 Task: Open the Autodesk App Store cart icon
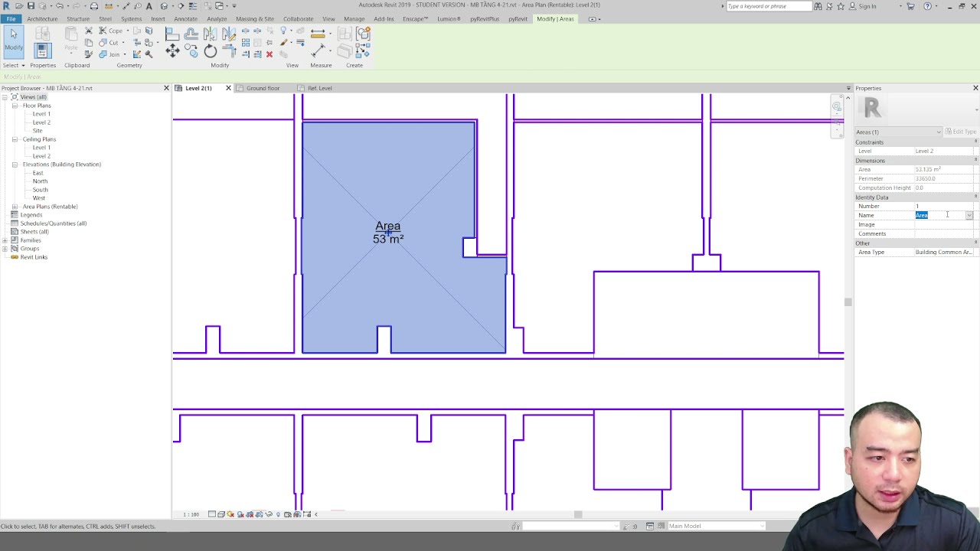[910, 6]
